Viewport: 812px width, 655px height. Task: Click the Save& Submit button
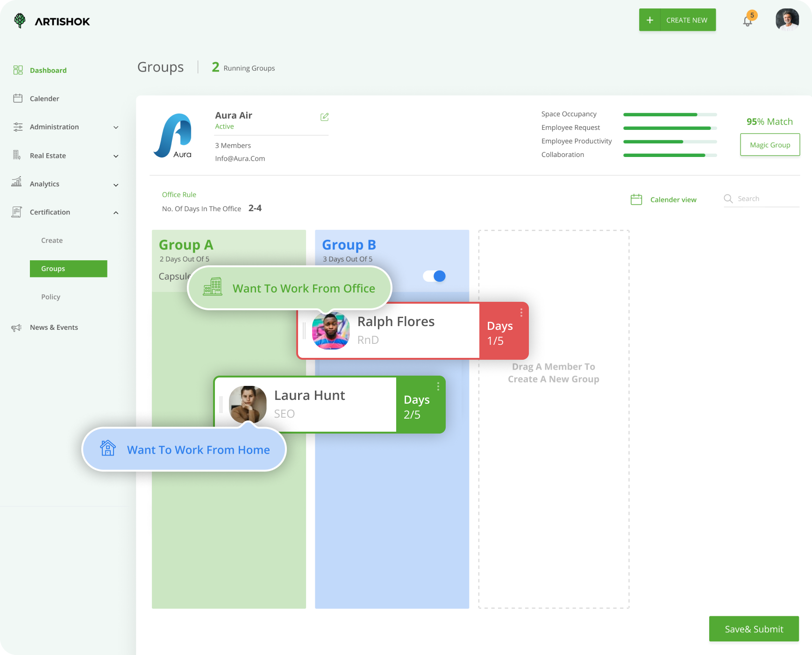[x=754, y=629]
